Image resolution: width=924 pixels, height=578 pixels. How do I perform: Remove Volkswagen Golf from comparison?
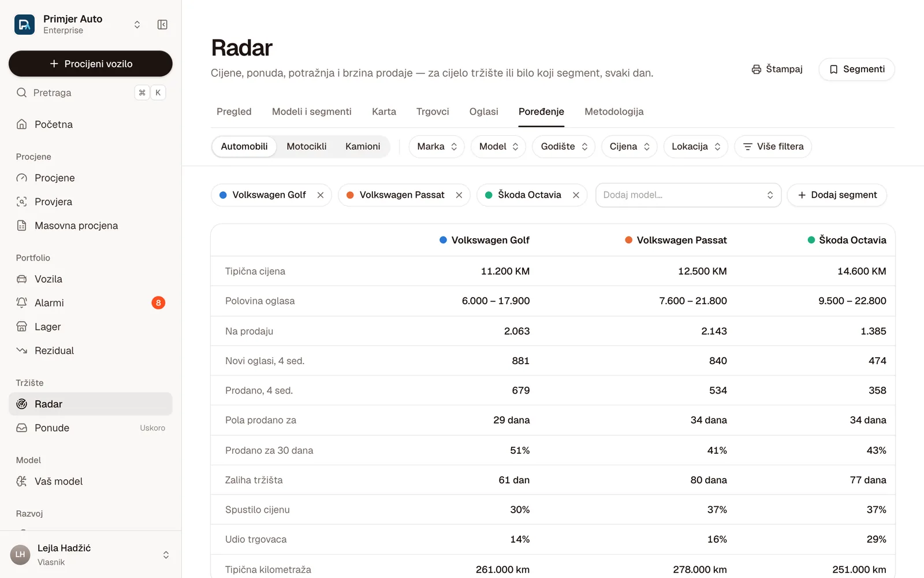[x=321, y=195]
